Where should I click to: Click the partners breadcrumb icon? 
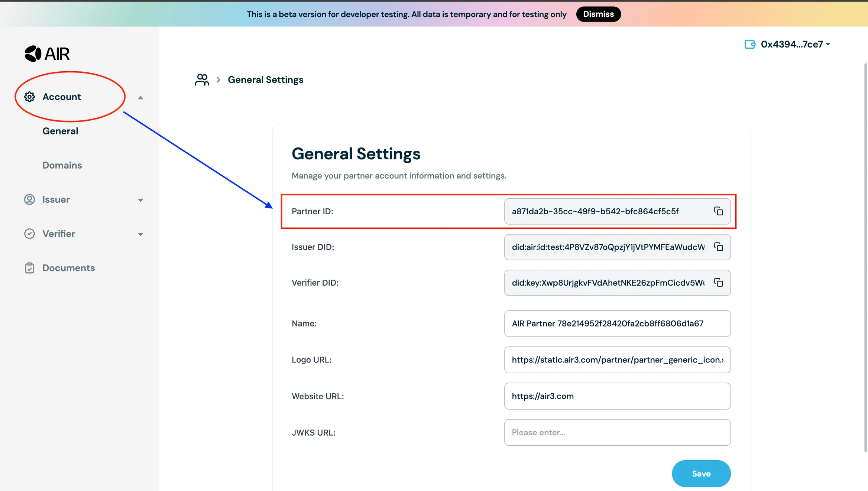pos(202,79)
